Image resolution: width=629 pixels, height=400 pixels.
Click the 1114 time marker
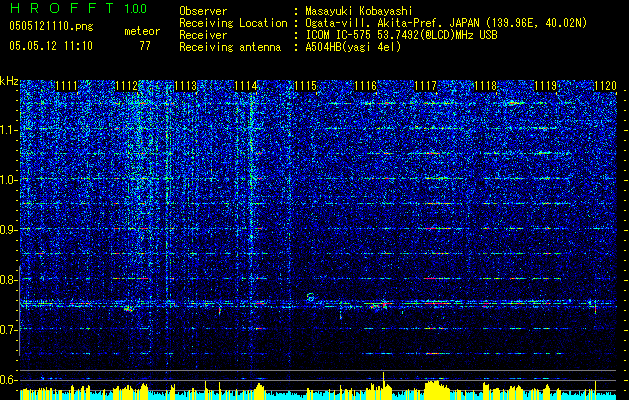pos(246,86)
